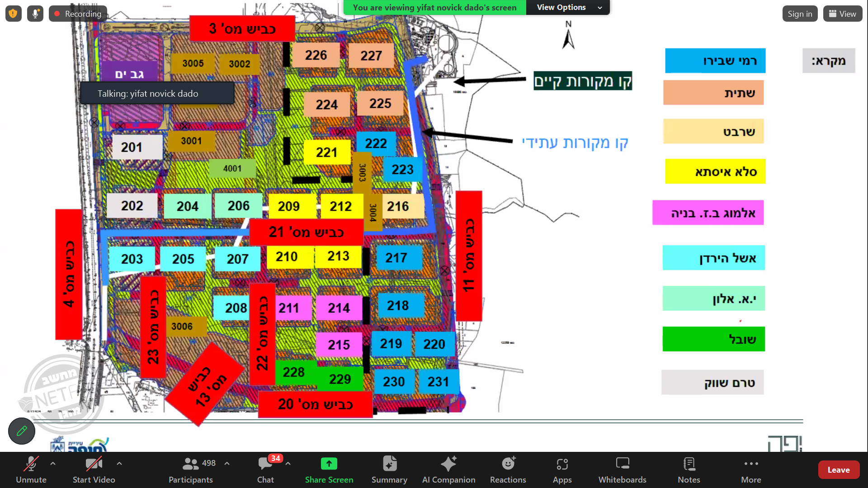Open the annotation pencil tool
The image size is (868, 488).
pos(21,431)
